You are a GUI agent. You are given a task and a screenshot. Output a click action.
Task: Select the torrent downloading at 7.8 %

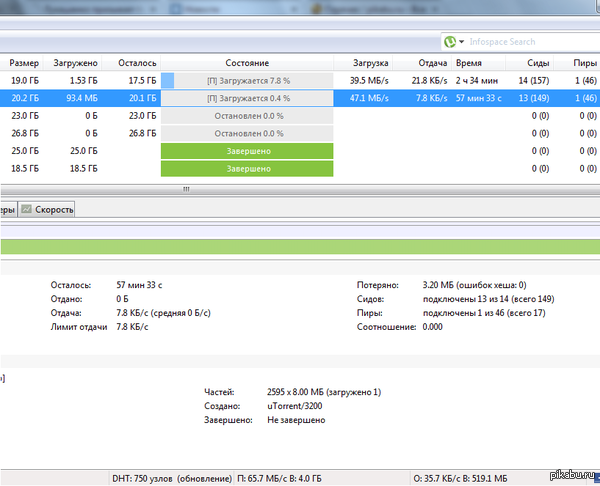pos(246,80)
